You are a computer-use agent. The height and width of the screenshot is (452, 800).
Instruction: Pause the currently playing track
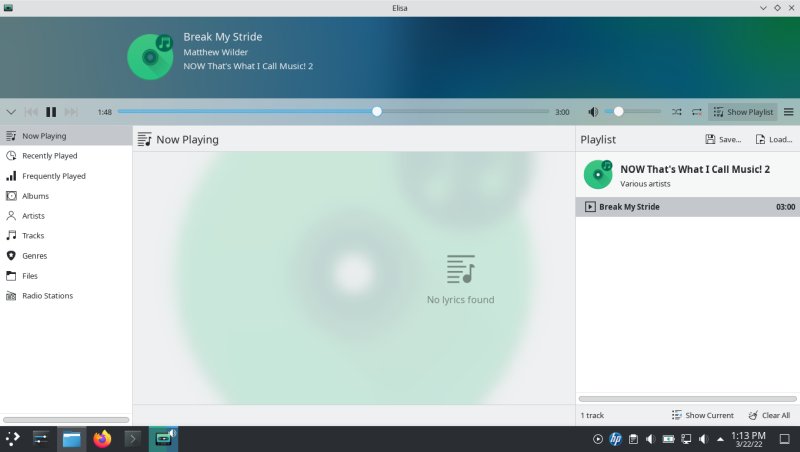coord(51,112)
